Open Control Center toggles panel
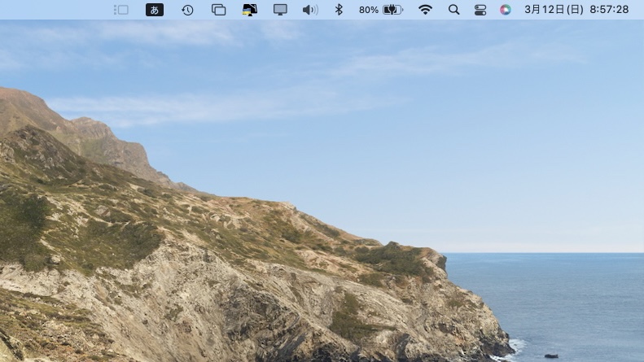 [x=480, y=10]
